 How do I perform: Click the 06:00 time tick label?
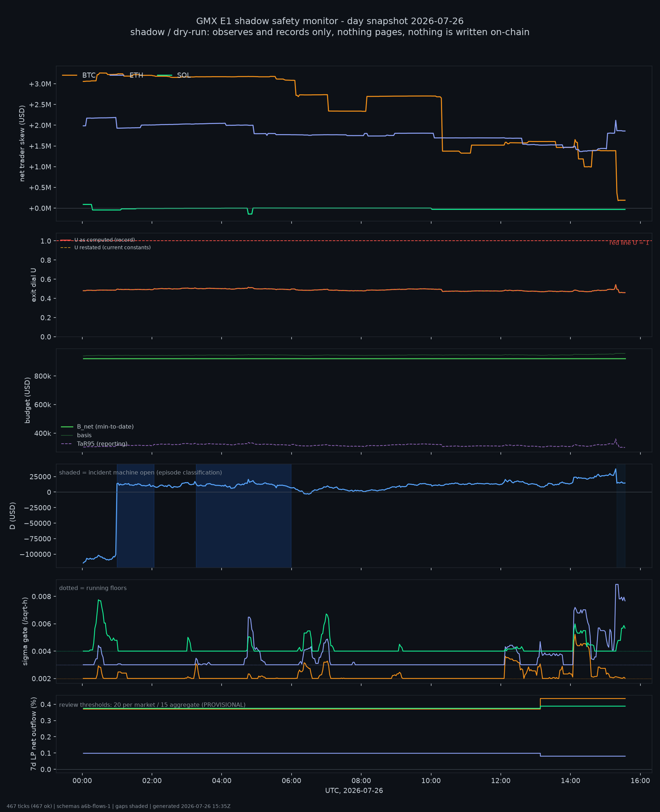click(291, 781)
